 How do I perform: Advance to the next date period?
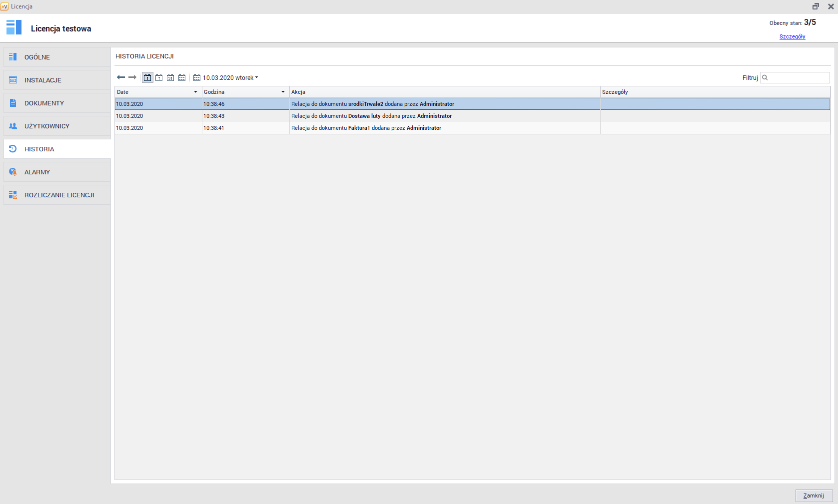click(132, 77)
